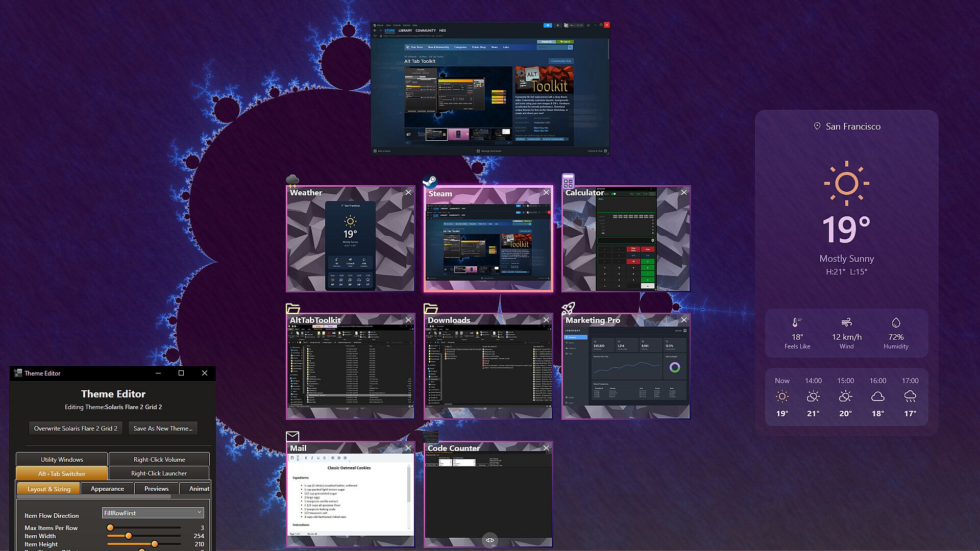Select the Right-Click Launcher tab
Viewport: 980px width, 551px height.
(159, 473)
